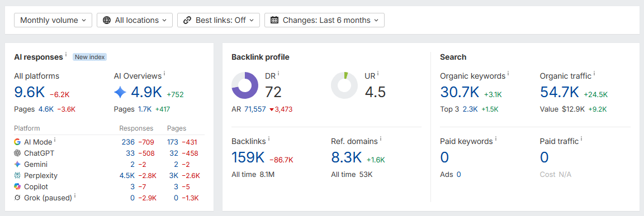Click the Platform column header

click(27, 128)
